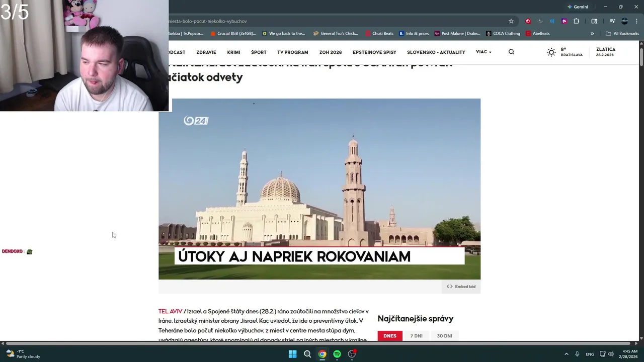Image resolution: width=644 pixels, height=362 pixels.
Task: Open Windows taskbar search
Action: 307,354
